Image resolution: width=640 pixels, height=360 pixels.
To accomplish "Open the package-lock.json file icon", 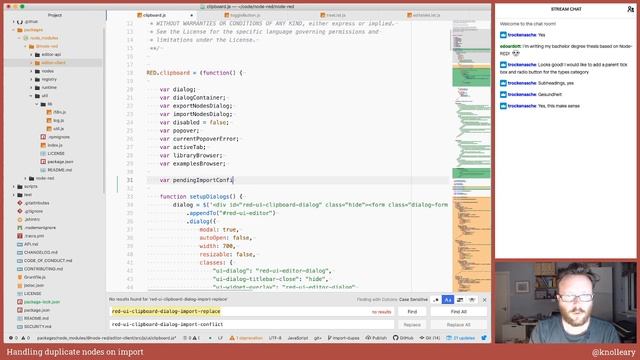I will pos(20,302).
